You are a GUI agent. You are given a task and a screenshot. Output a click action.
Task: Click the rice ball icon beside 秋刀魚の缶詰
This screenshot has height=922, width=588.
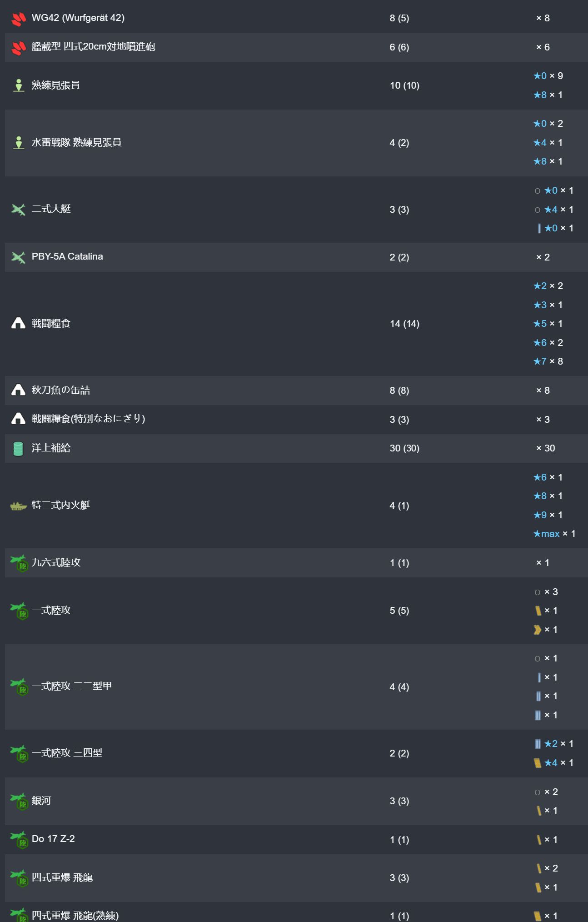tap(18, 390)
